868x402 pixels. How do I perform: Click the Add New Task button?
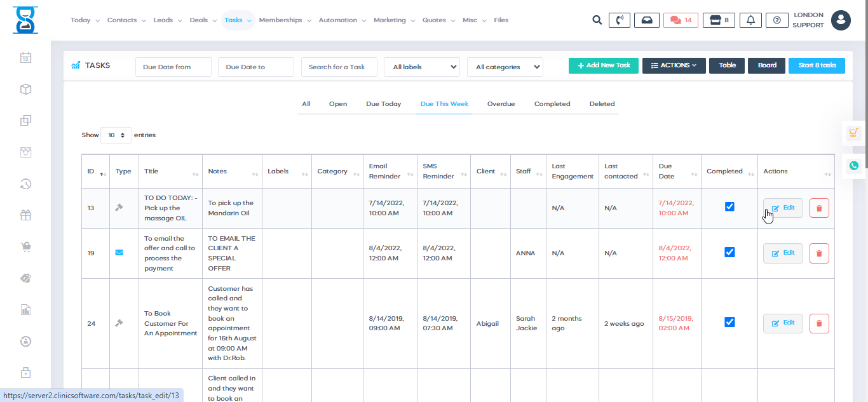(x=604, y=65)
